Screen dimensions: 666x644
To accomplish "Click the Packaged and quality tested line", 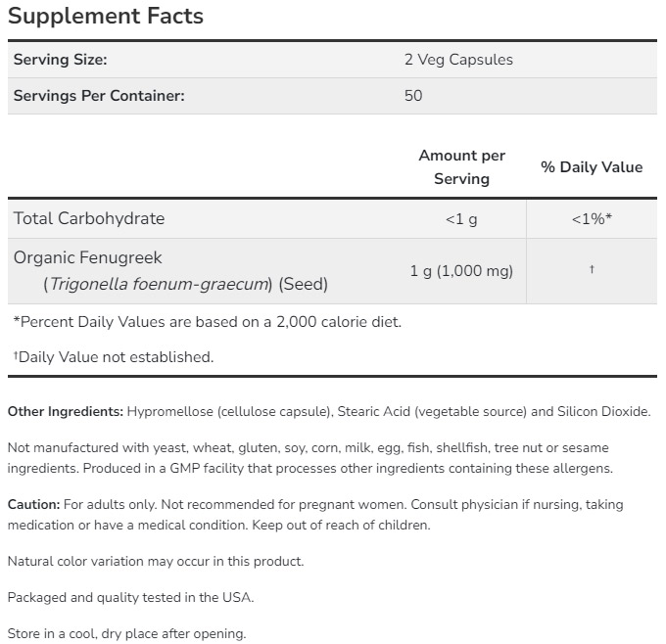I will pos(130,597).
